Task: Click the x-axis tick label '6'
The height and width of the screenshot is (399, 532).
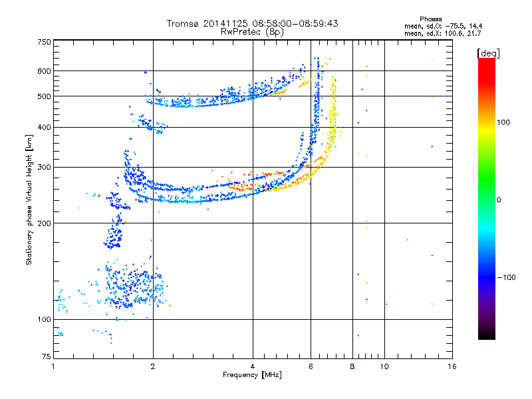Action: pos(311,366)
